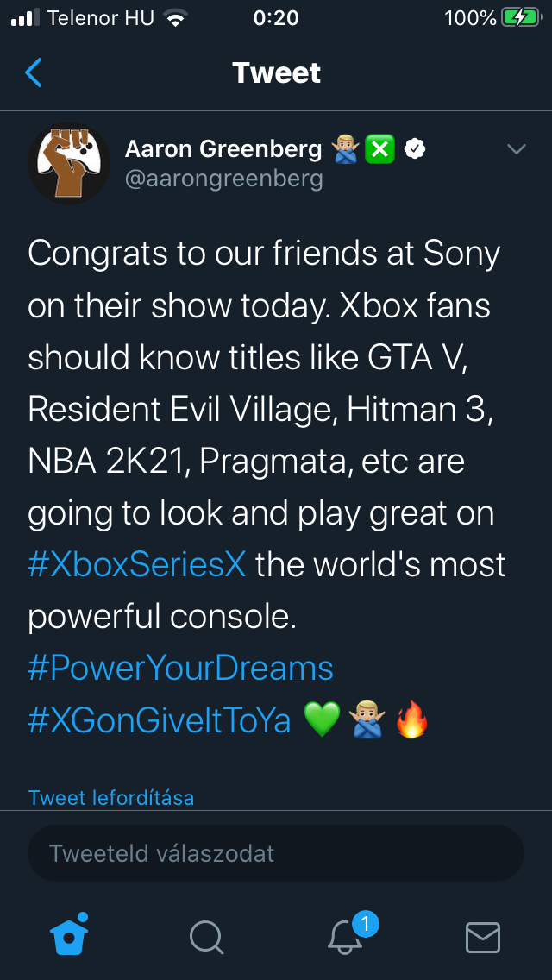552x980 pixels.
Task: Open the #XGonGiveItToYa hashtag
Action: tap(160, 719)
